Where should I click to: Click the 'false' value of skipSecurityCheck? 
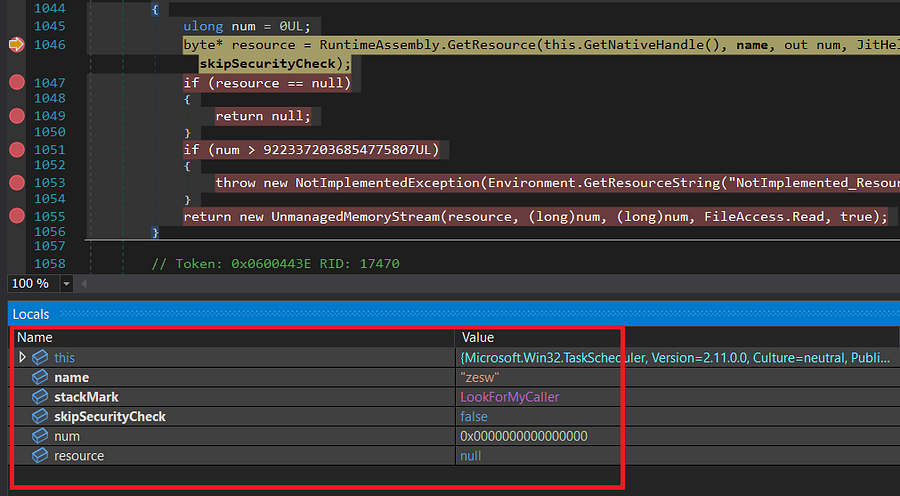coord(474,416)
